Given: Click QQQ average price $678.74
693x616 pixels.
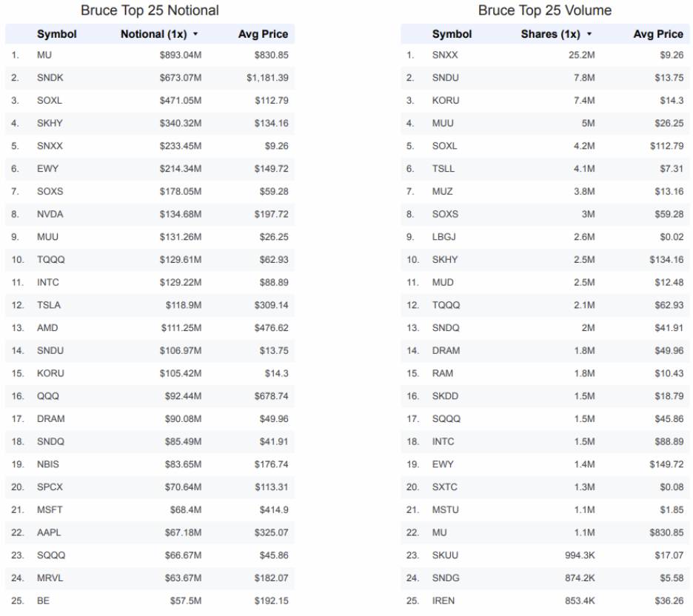Looking at the screenshot, I should click(272, 396).
